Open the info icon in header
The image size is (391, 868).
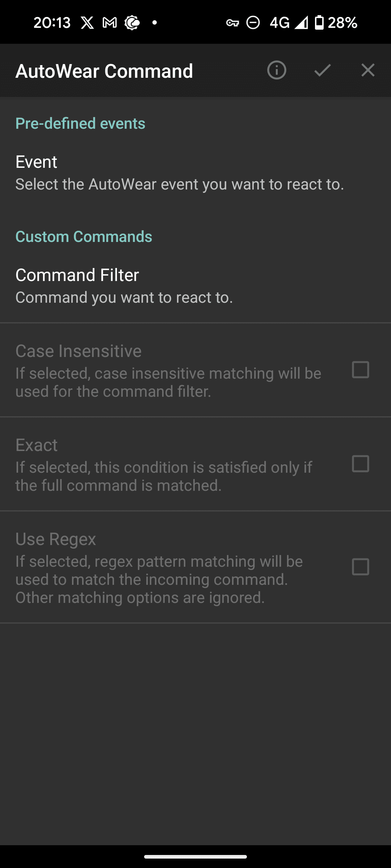click(x=277, y=70)
